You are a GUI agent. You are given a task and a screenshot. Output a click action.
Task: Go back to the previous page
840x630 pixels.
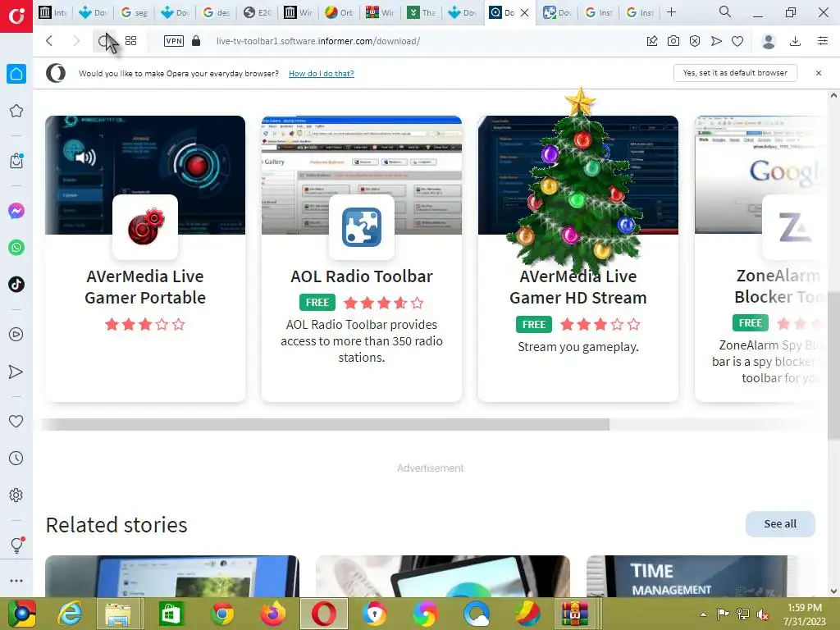click(x=49, y=41)
